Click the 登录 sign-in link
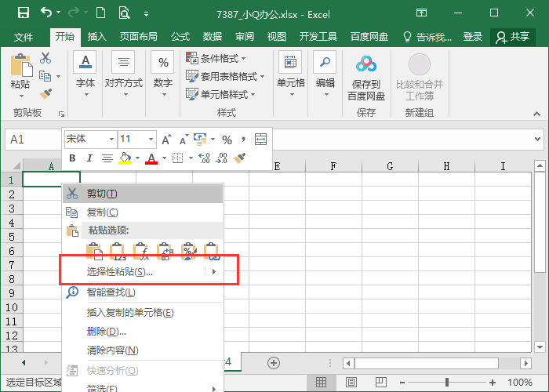Image resolution: width=549 pixels, height=392 pixels. [x=473, y=36]
